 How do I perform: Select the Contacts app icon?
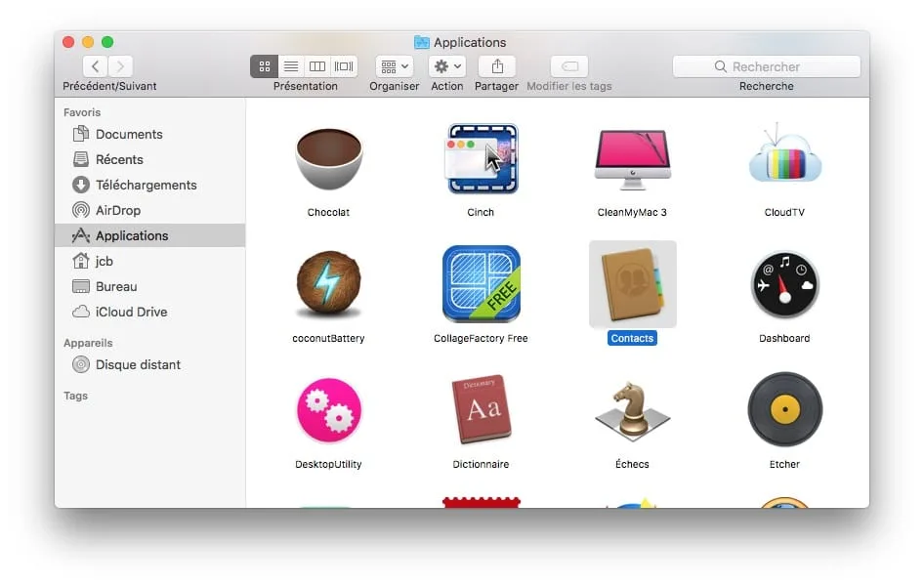pos(632,285)
